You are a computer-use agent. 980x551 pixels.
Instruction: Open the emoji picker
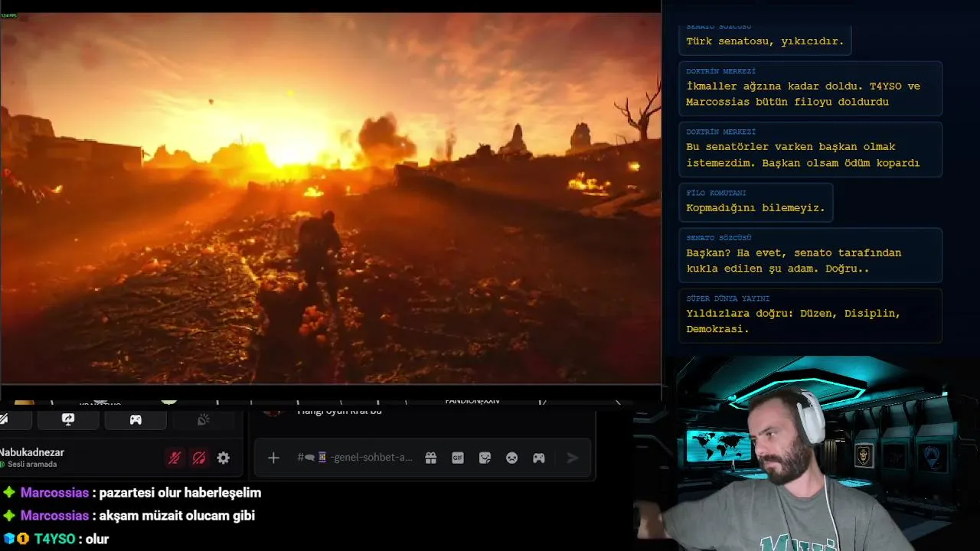511,458
